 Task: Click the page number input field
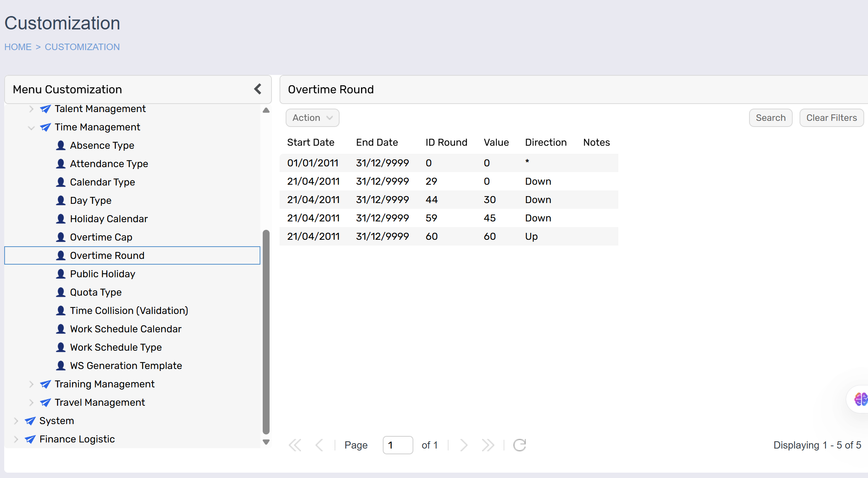[x=397, y=445]
